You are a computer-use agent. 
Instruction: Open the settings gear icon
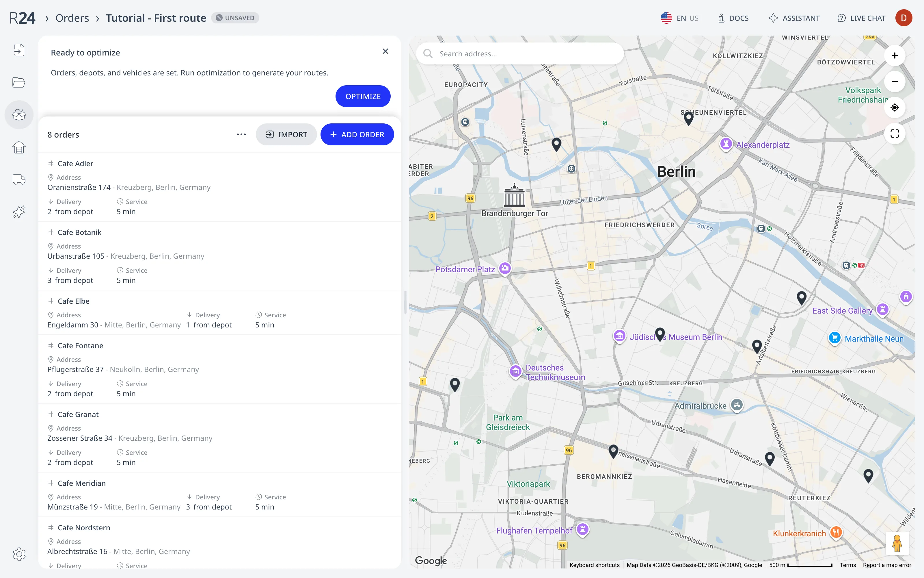coord(19,554)
